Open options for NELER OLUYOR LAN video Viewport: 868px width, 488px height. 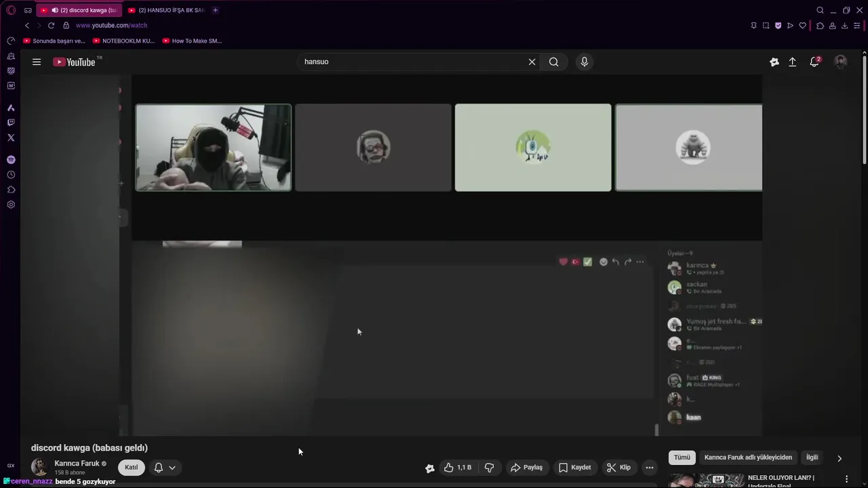846,479
